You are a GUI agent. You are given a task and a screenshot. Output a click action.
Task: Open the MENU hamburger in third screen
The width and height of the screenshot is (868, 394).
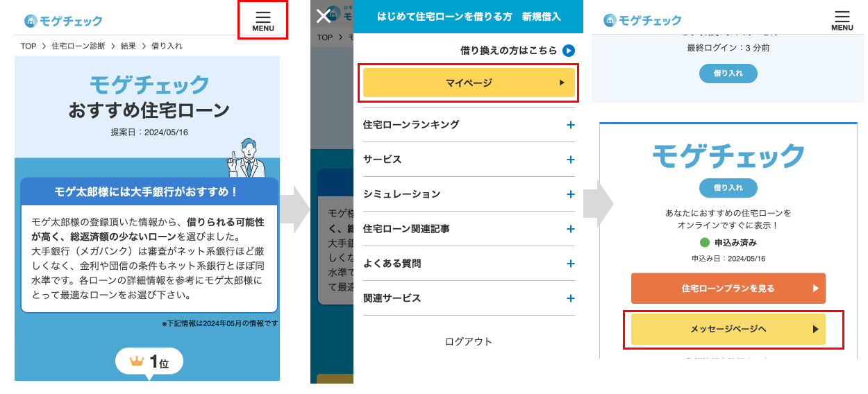(x=842, y=21)
